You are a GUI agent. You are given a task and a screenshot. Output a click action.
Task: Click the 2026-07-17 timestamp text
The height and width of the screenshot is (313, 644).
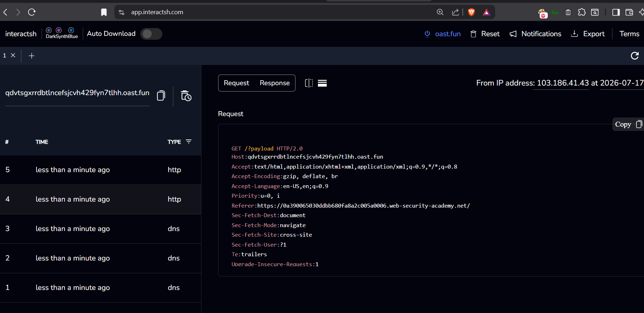click(622, 83)
